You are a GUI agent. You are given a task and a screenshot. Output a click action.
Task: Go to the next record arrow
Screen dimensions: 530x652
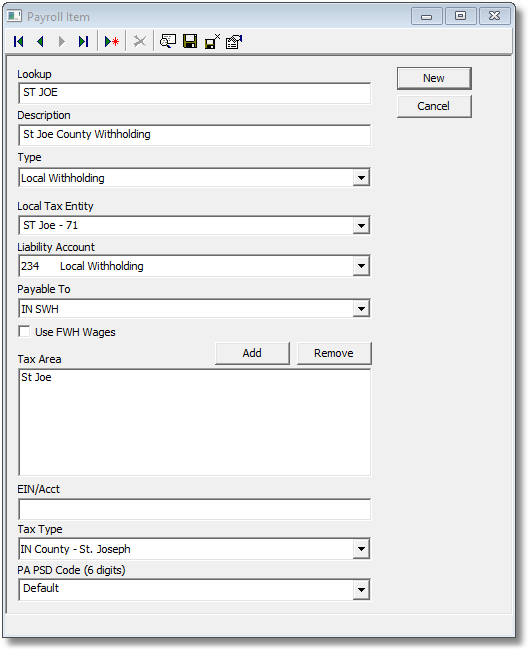coord(62,42)
